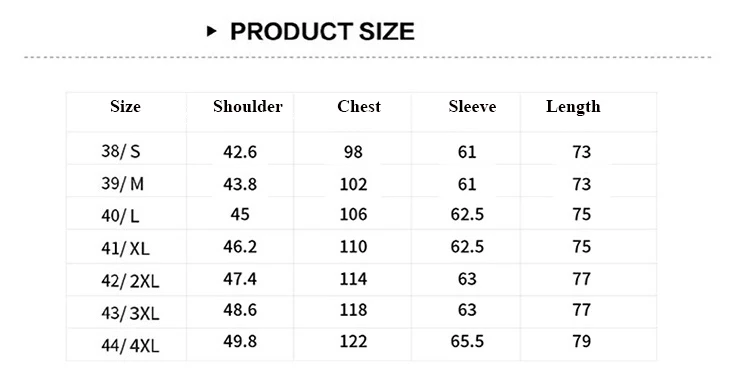Click shoulder value 46.2
Image resolution: width=750 pixels, height=386 pixels.
[240, 246]
